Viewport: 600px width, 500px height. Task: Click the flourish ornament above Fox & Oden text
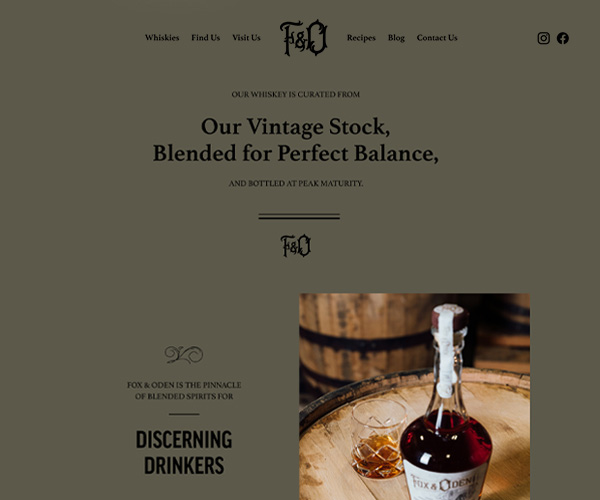click(184, 355)
